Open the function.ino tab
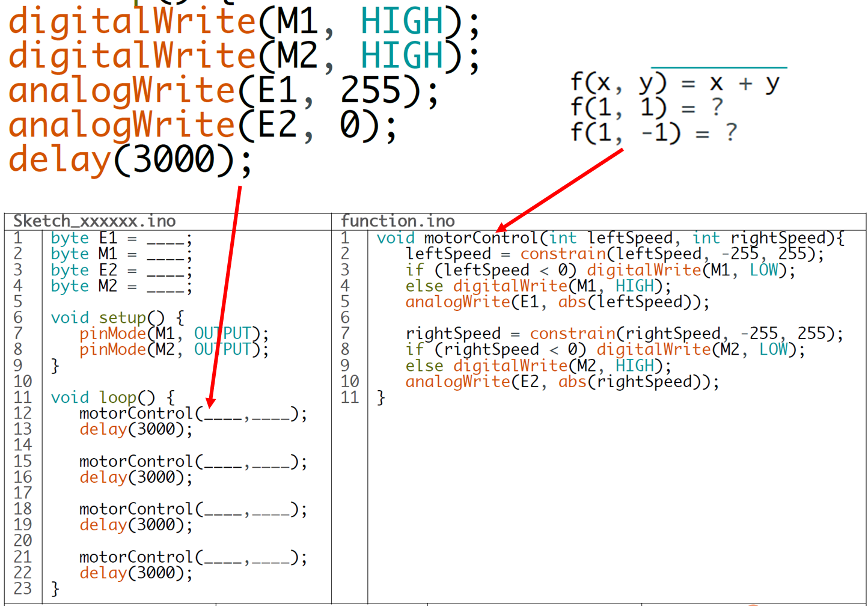 397,221
